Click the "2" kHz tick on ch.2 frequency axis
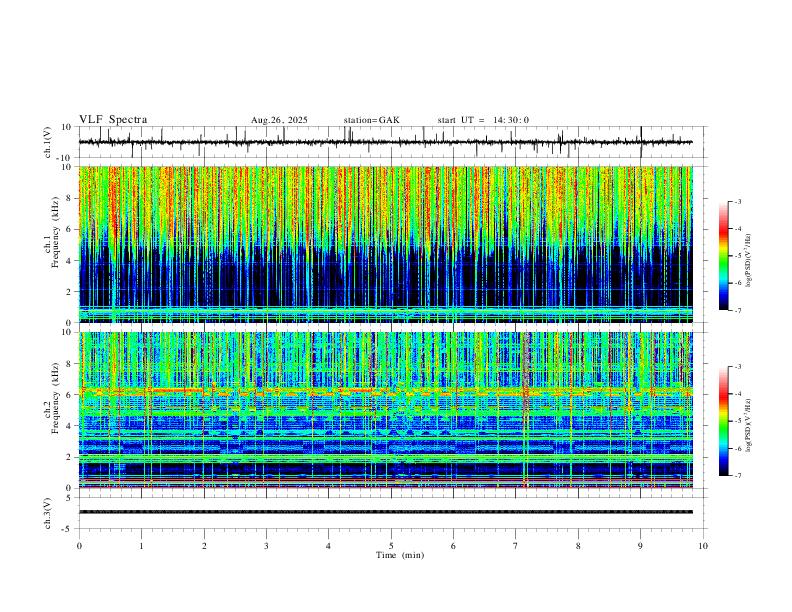Viewport: 792px width, 612px height. (70, 457)
